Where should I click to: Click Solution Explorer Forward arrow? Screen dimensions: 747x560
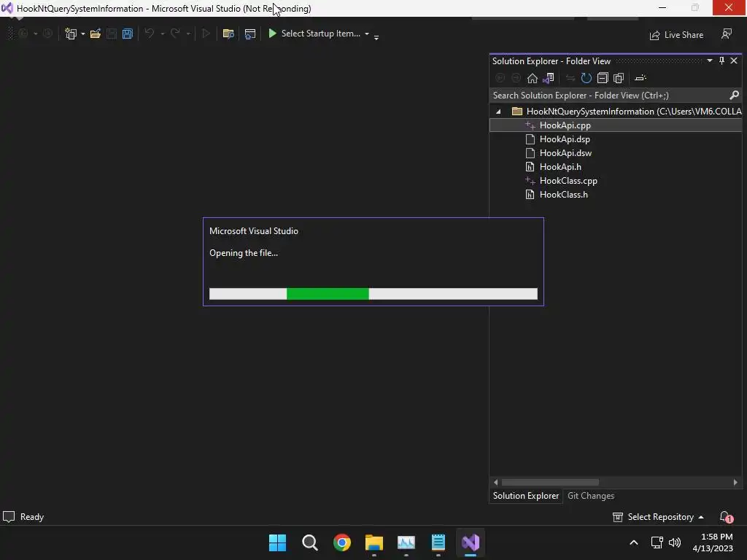[516, 78]
